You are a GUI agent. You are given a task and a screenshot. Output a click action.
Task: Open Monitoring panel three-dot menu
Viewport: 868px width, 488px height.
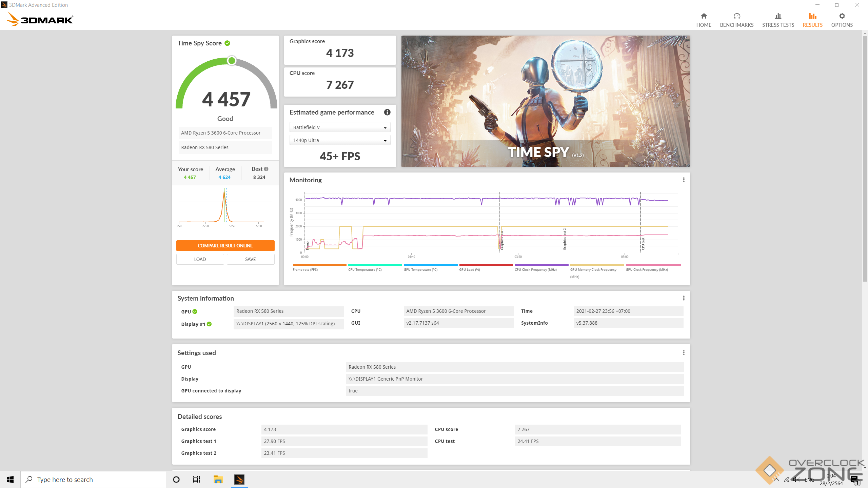[683, 180]
